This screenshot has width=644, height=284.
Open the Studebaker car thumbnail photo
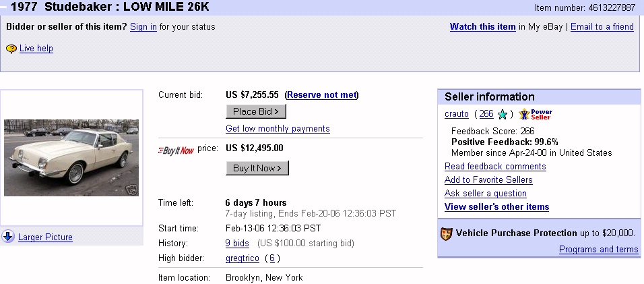coord(71,158)
